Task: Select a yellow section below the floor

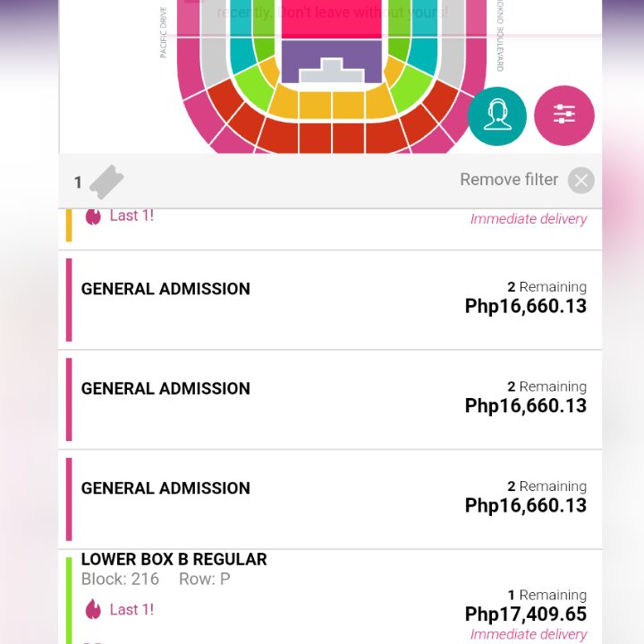Action: [x=315, y=105]
